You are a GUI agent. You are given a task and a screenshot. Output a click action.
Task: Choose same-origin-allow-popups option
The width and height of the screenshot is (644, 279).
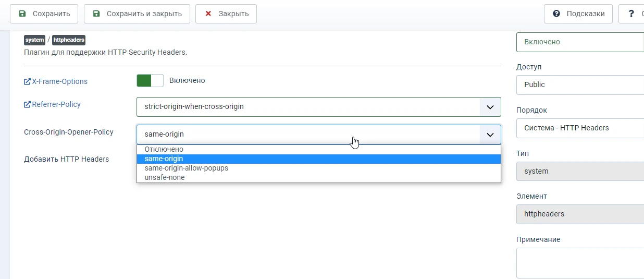(x=319, y=168)
